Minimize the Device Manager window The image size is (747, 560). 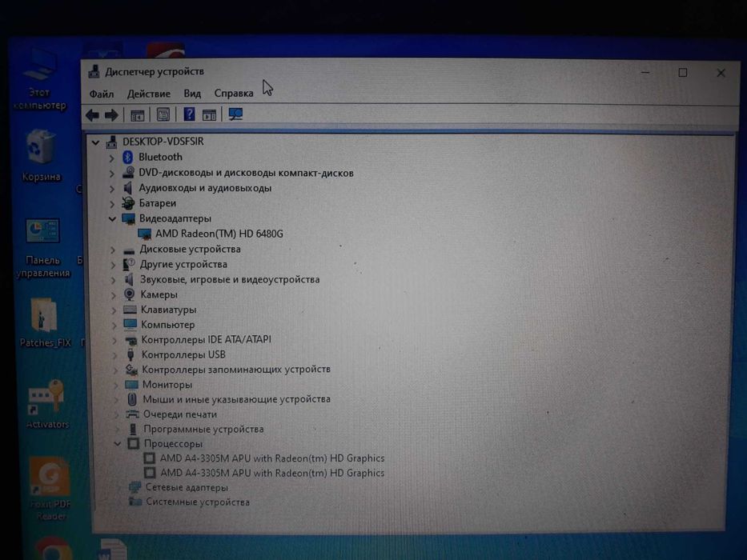tap(645, 72)
